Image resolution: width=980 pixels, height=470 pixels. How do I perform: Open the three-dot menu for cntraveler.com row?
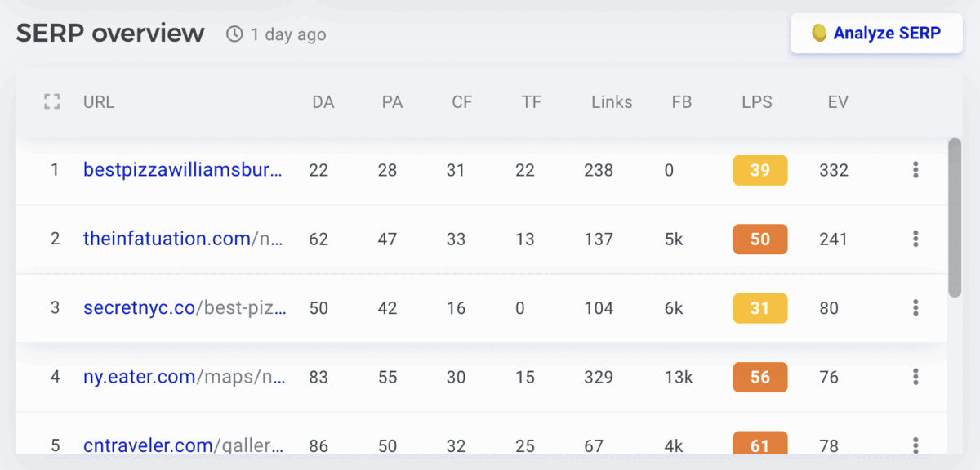click(915, 445)
